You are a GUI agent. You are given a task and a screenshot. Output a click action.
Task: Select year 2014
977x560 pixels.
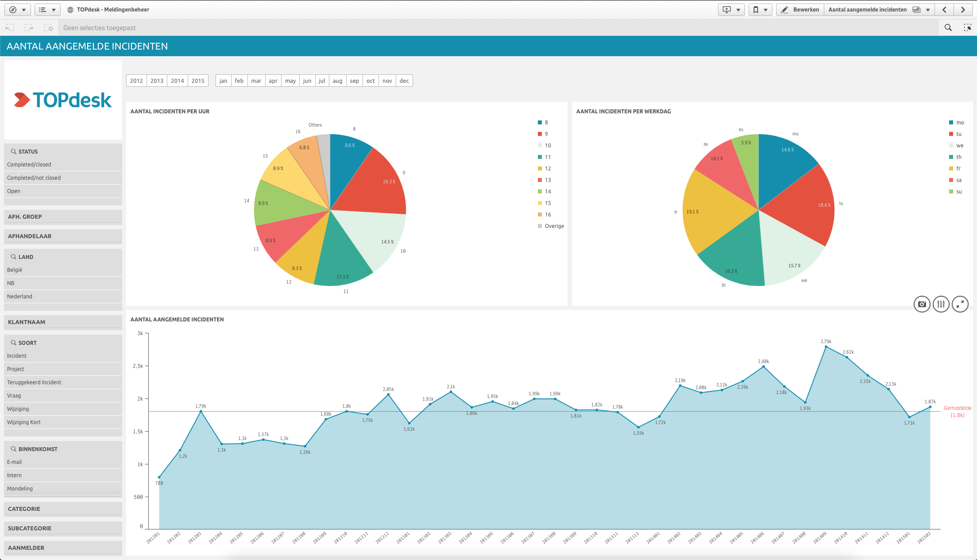coord(178,81)
